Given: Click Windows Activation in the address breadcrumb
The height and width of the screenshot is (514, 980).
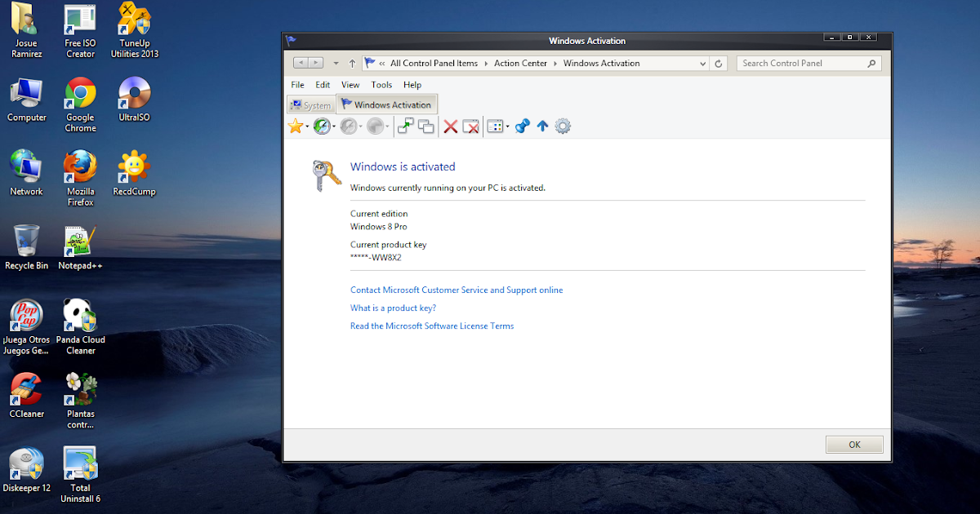Looking at the screenshot, I should [x=601, y=63].
